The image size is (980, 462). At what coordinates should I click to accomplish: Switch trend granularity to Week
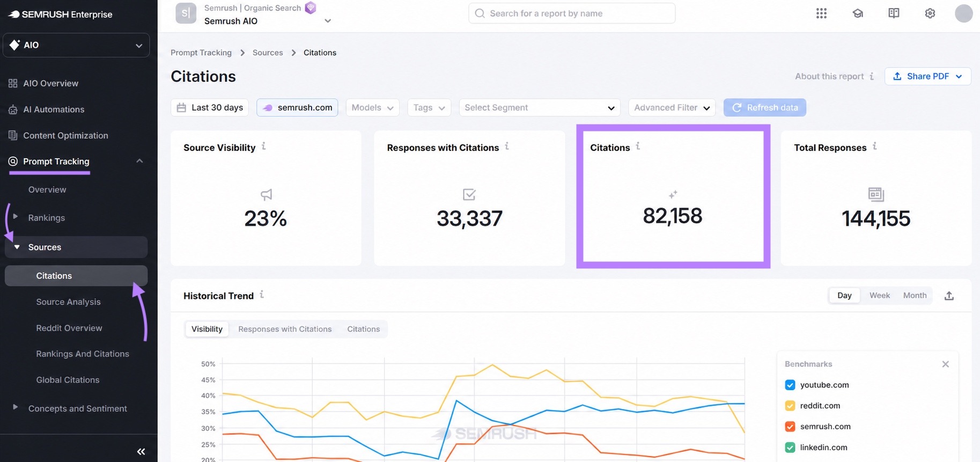click(880, 296)
